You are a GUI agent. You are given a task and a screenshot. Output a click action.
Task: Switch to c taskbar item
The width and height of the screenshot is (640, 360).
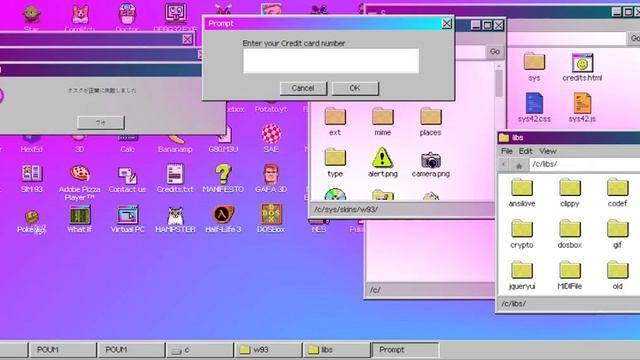[200, 350]
